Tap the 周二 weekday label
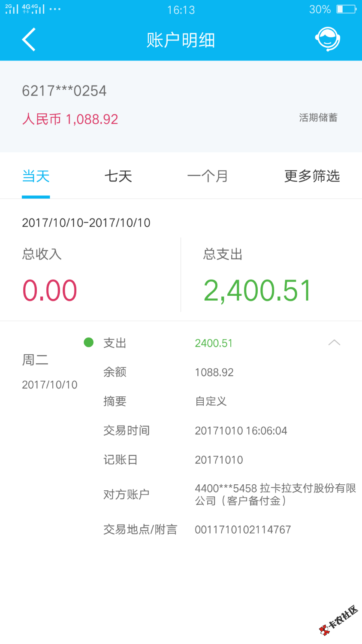 [x=35, y=360]
